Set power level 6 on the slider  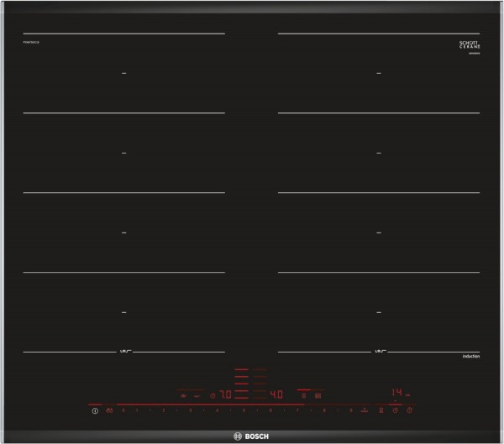[x=270, y=410]
